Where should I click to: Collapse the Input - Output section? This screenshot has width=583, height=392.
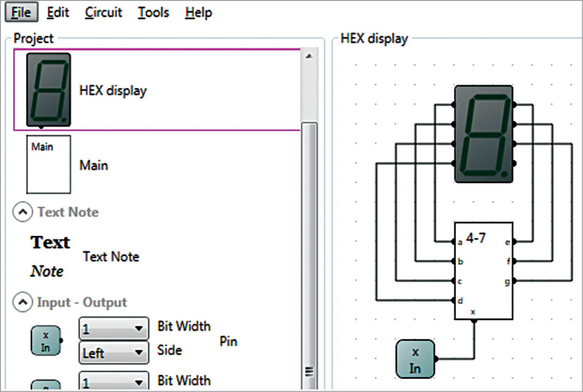pyautogui.click(x=22, y=302)
